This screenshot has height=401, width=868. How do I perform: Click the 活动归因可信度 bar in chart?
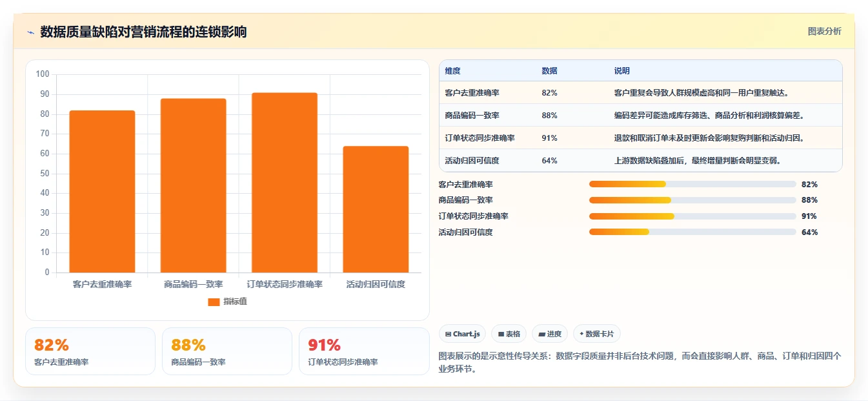(376, 209)
